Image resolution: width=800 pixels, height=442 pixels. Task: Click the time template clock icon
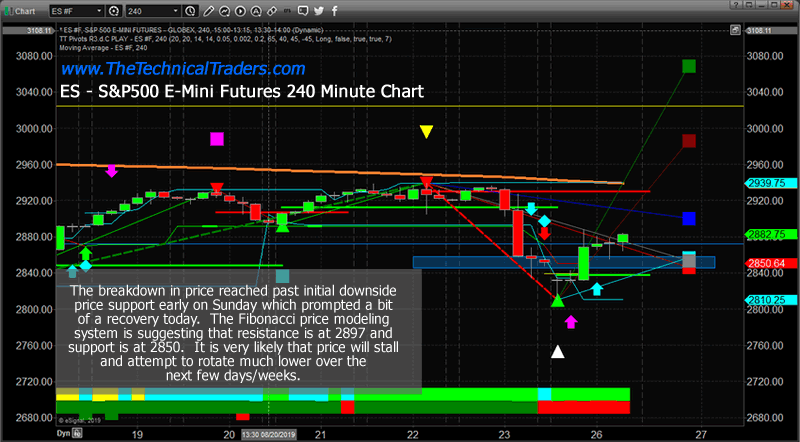(190, 11)
